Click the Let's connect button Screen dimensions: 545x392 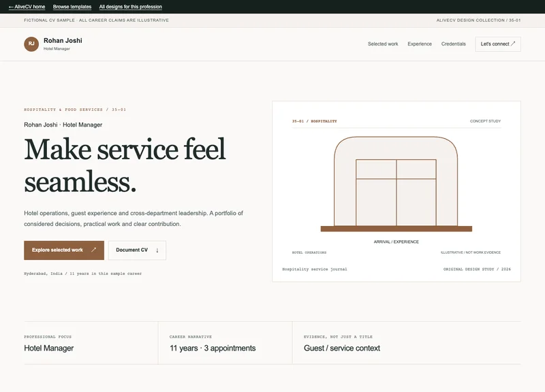(x=498, y=44)
